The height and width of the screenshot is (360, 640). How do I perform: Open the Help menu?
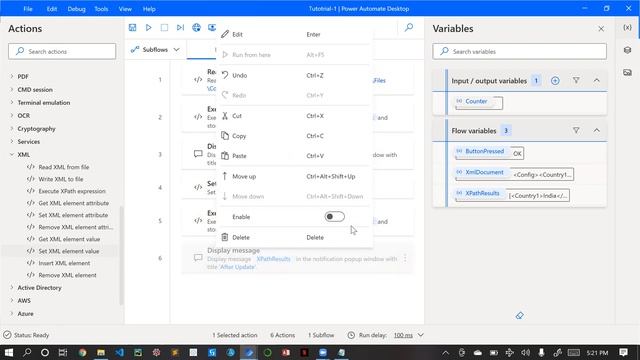[x=149, y=9]
